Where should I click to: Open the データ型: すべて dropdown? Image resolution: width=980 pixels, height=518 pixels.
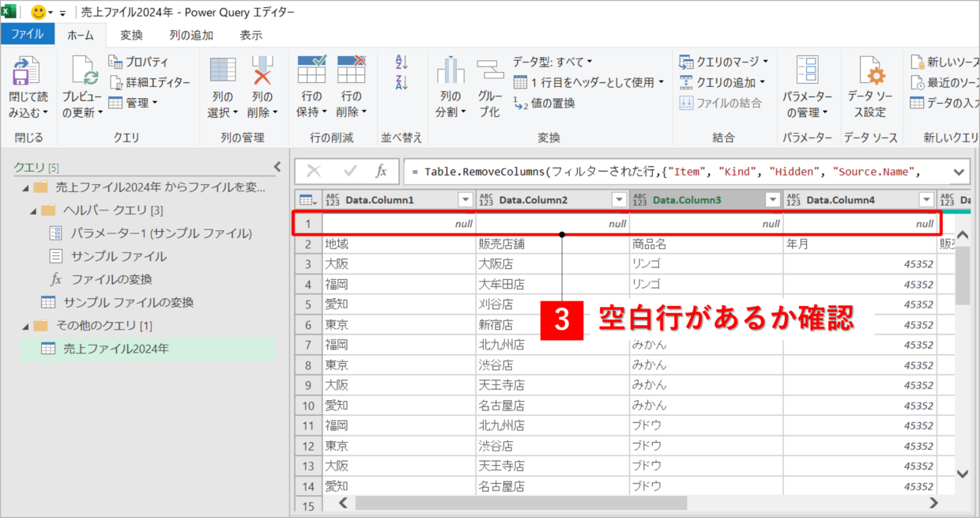click(552, 62)
